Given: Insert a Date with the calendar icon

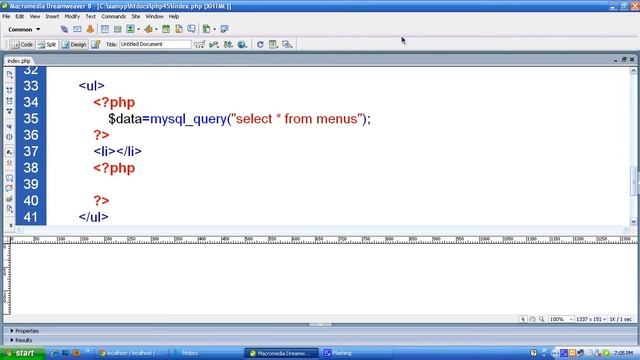Looking at the screenshot, I should 166,29.
